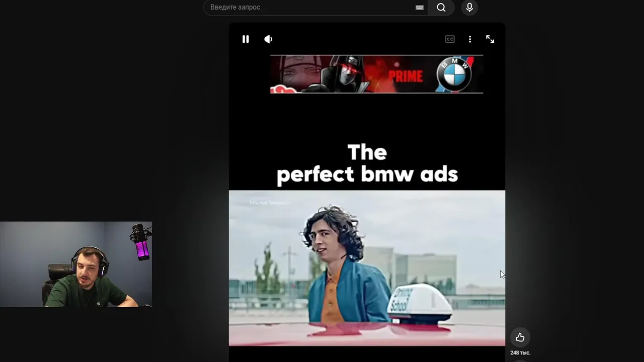Start voice search with the microphone

[469, 8]
